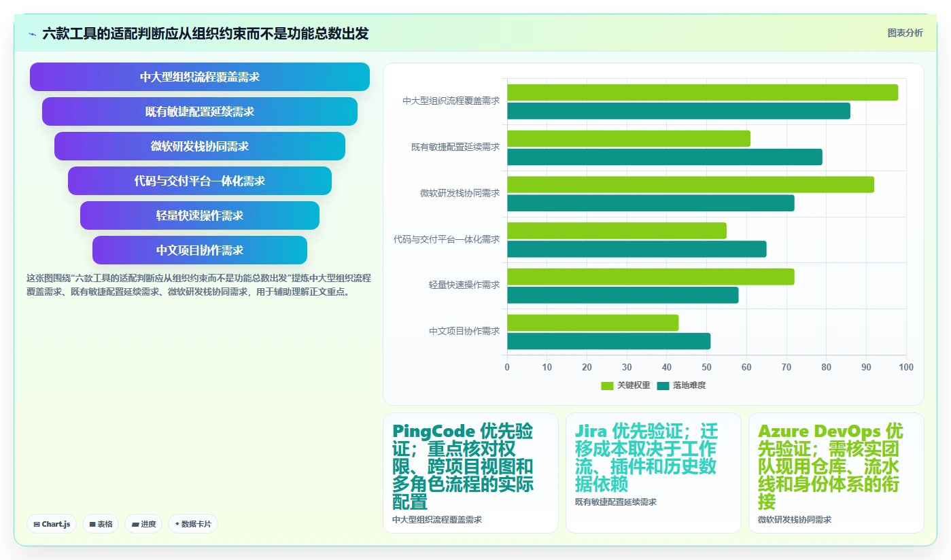The height and width of the screenshot is (560, 951).
Task: Click the 落地难度 bar for 既有敏捷配置延续需求
Action: tap(665, 157)
